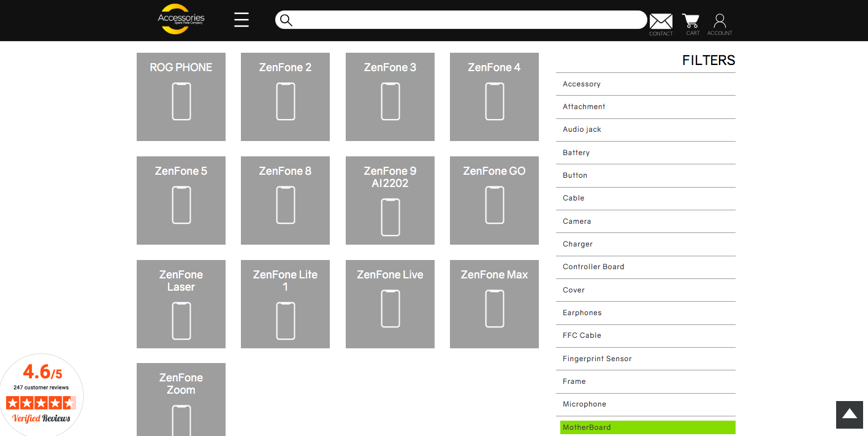Open the shopping Cart icon

pyautogui.click(x=691, y=21)
